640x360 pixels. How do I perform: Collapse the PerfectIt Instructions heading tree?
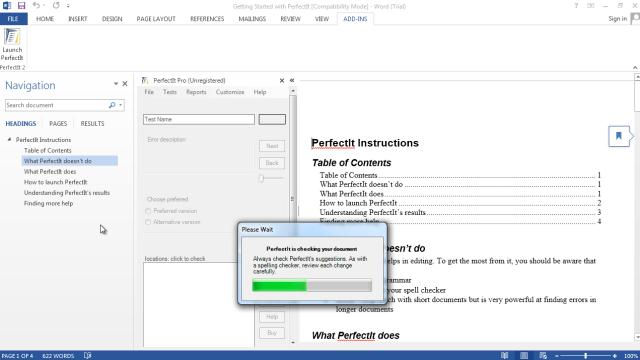pos(9,140)
